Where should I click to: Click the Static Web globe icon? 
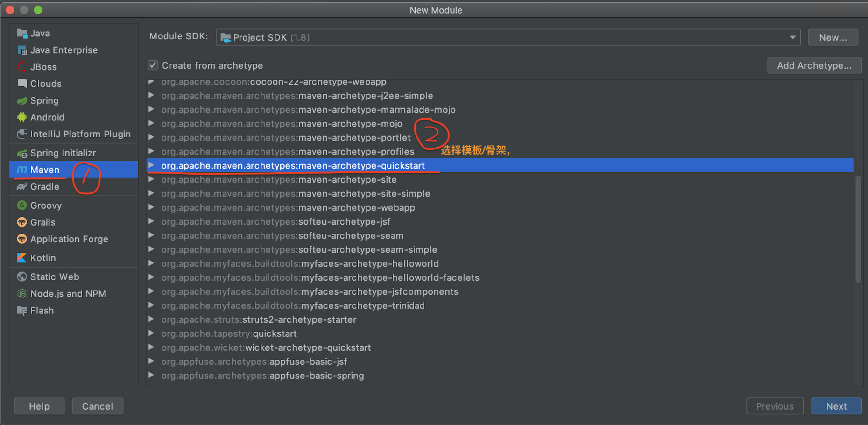(x=22, y=277)
